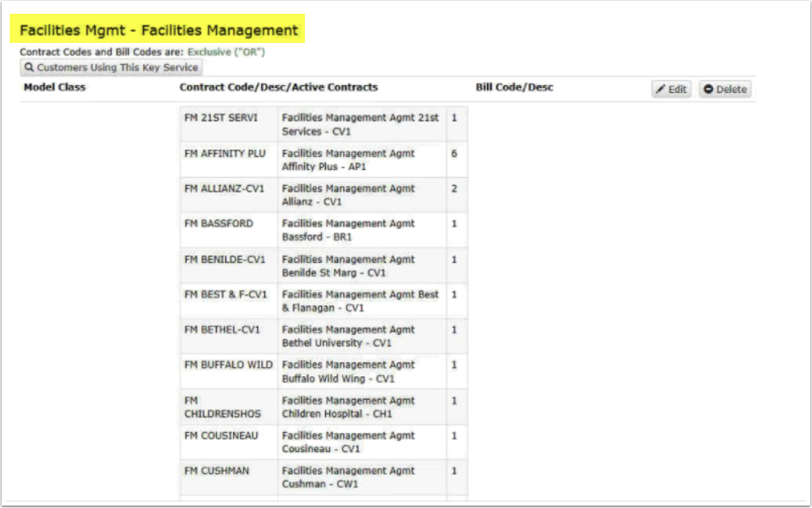Click active contracts count 1 for Cushman

pos(455,471)
